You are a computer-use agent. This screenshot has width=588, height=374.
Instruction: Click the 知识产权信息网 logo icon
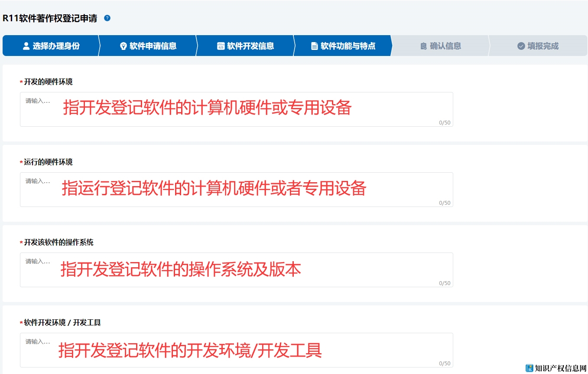529,368
